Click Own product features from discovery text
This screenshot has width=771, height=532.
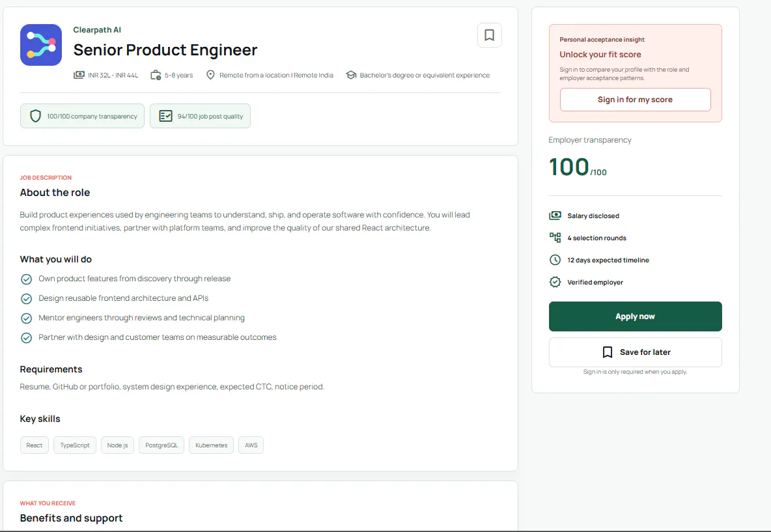coord(135,279)
